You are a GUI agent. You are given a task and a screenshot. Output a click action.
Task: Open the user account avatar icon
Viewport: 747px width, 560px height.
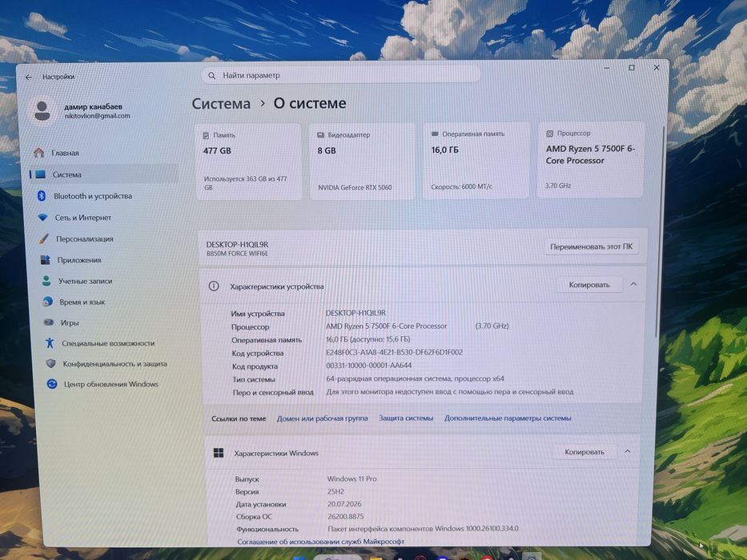tap(42, 111)
